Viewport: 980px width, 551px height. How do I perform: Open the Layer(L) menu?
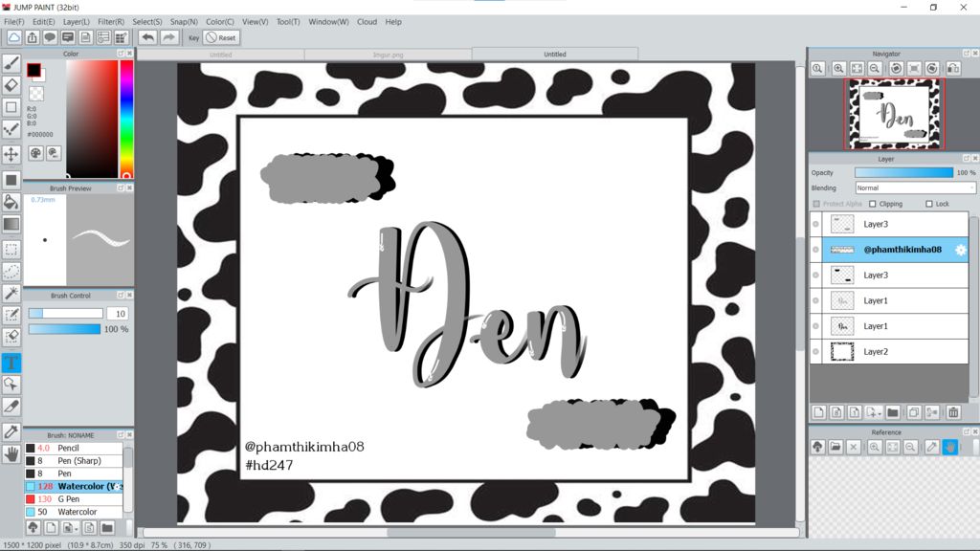pyautogui.click(x=77, y=21)
